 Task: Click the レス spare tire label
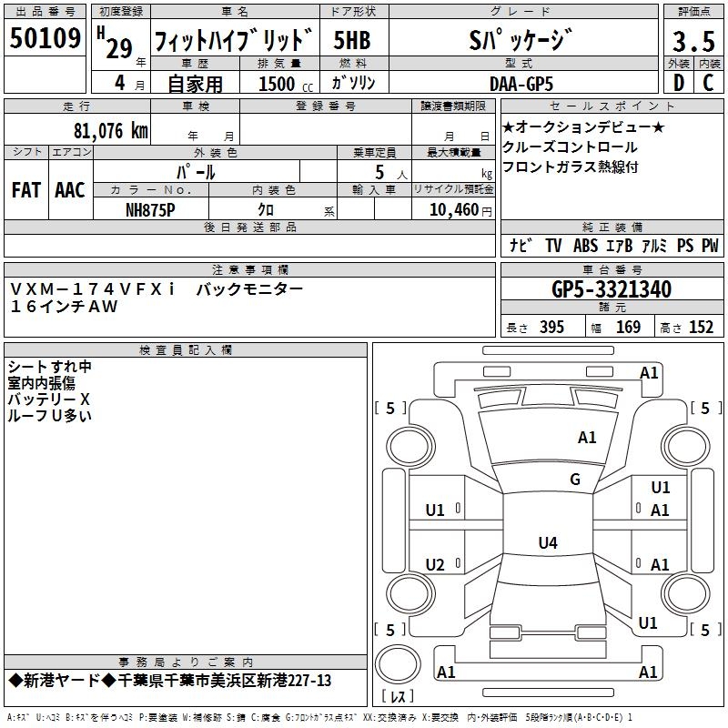pos(398,696)
